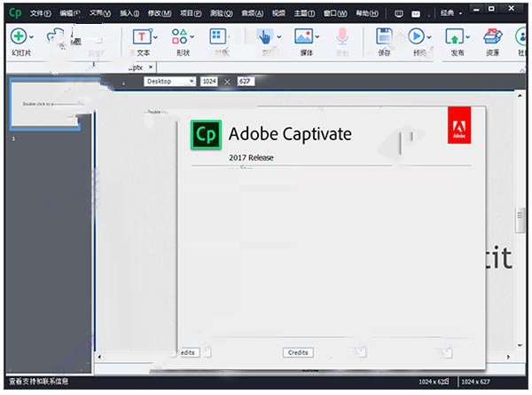Image resolution: width=532 pixels, height=395 pixels.
Task: Click the Save (保存) floppy disk icon
Action: point(384,36)
